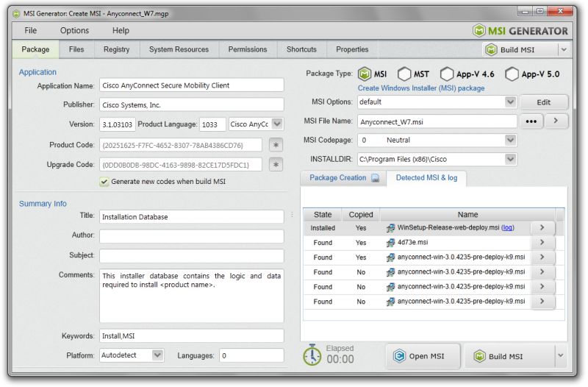Expand MSI Options dropdown

(x=510, y=102)
